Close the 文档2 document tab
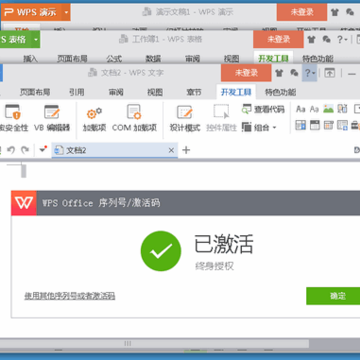The width and height of the screenshot is (360, 360). click(171, 150)
